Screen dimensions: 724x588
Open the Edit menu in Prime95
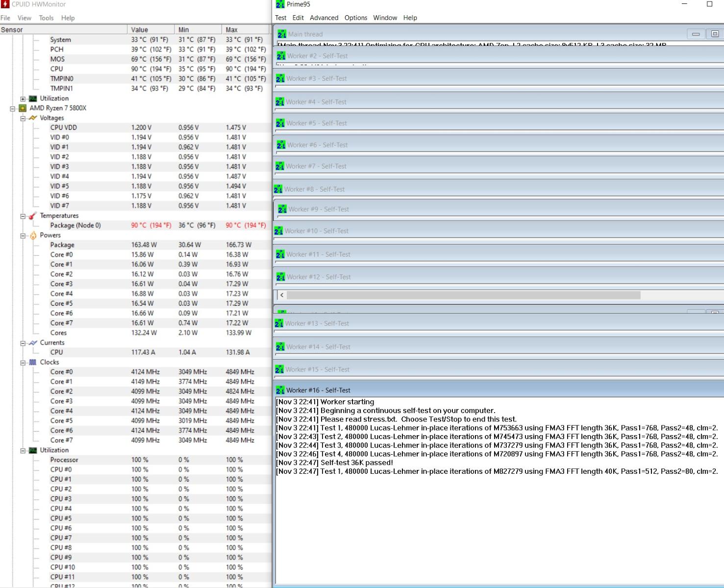(x=298, y=18)
